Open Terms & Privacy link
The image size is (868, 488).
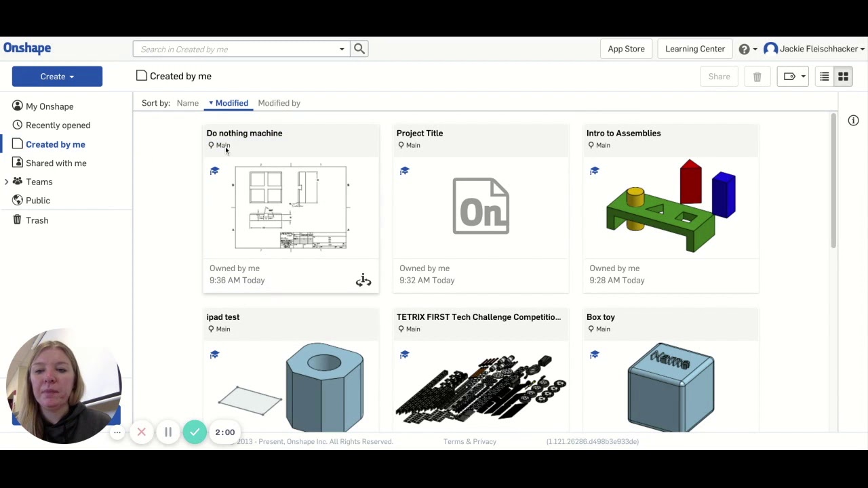pos(470,441)
